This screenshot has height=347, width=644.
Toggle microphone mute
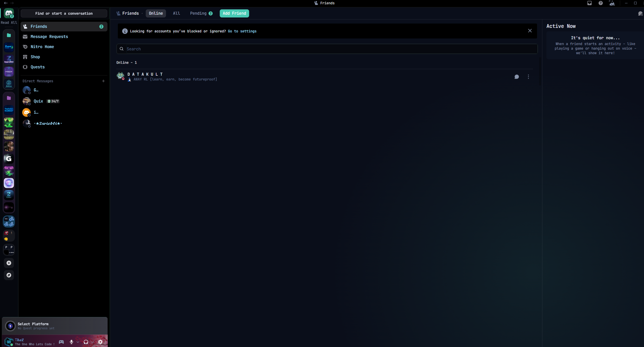tap(71, 342)
